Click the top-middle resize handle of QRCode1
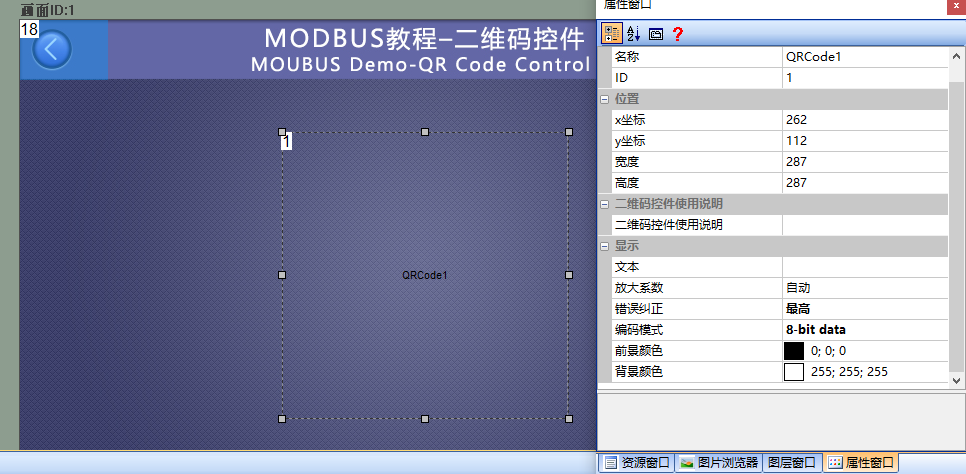This screenshot has height=474, width=966. point(424,132)
